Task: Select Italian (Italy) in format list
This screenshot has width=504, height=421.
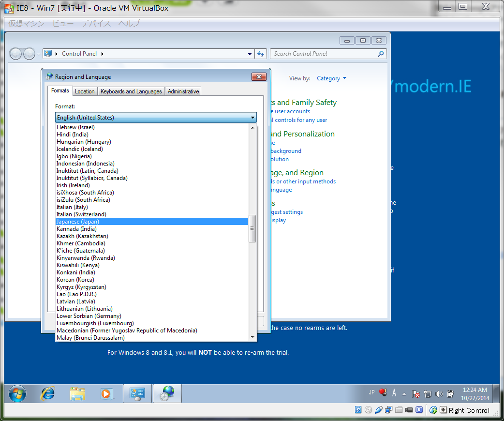Action: tap(152, 207)
